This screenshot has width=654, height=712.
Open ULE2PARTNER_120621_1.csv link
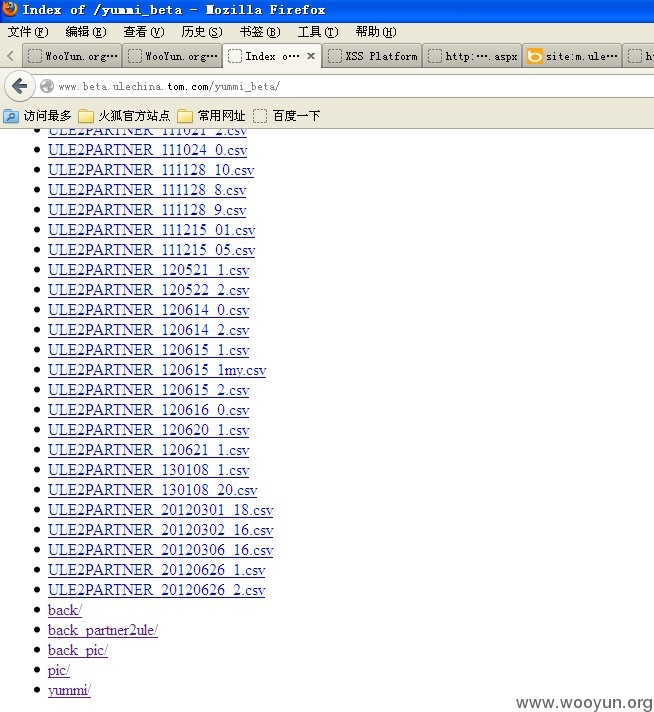[x=149, y=450]
